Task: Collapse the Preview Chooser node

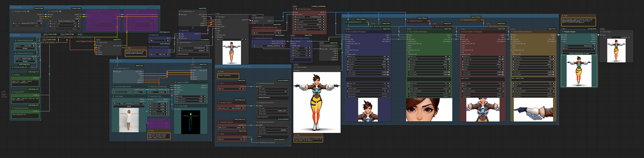Action: (x=562, y=32)
